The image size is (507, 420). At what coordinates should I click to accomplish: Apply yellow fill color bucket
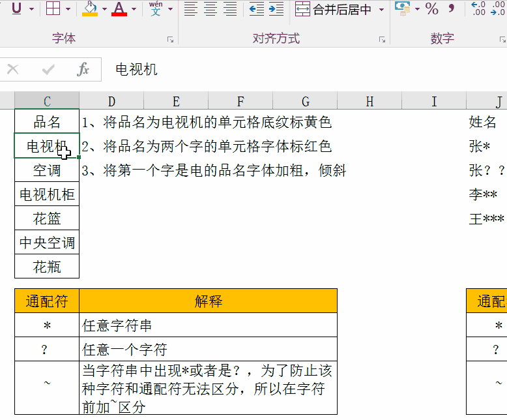[x=90, y=8]
